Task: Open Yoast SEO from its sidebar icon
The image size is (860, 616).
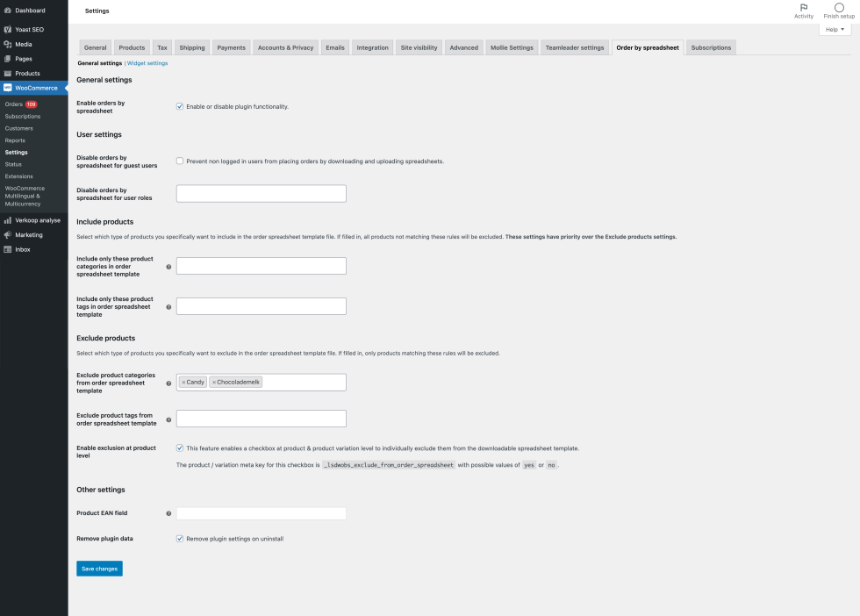Action: point(8,29)
